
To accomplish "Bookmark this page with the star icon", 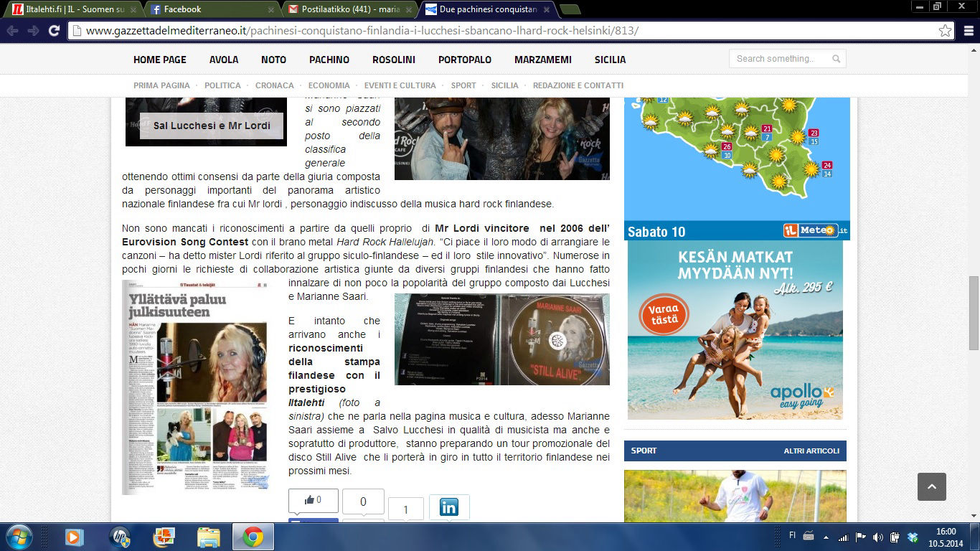I will coord(946,31).
